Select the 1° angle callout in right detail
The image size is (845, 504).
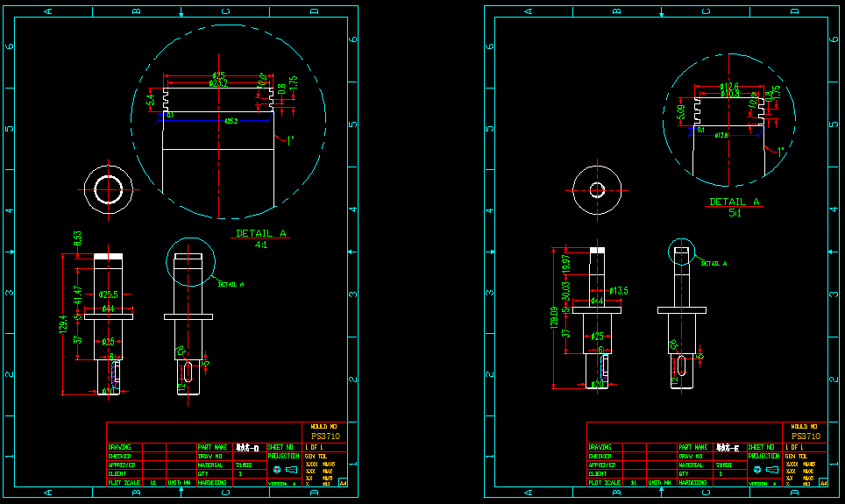coord(780,153)
